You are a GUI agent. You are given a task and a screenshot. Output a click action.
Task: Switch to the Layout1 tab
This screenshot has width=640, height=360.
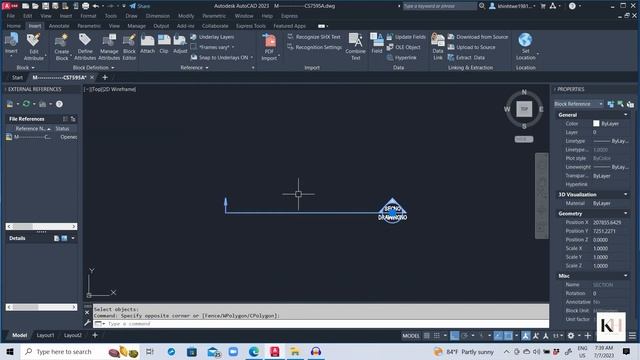click(x=45, y=335)
